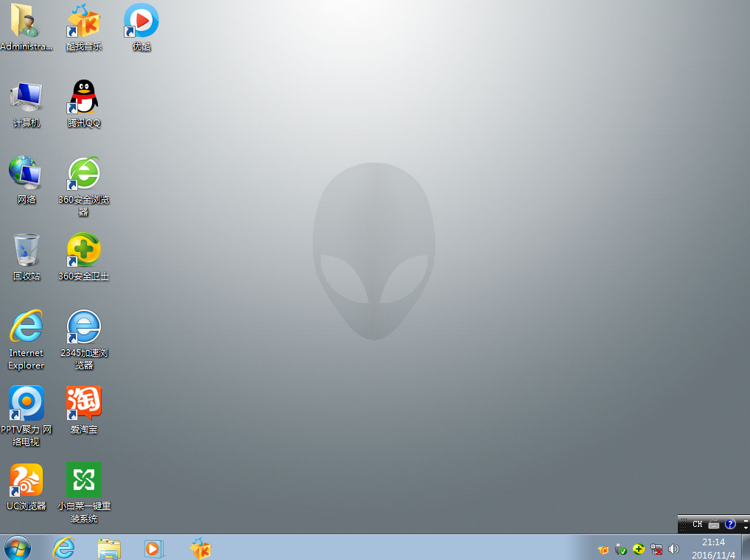Screen dimensions: 750x560
Task: Select the 小白菜一键重装系统 desktop icon
Action: 84,493
